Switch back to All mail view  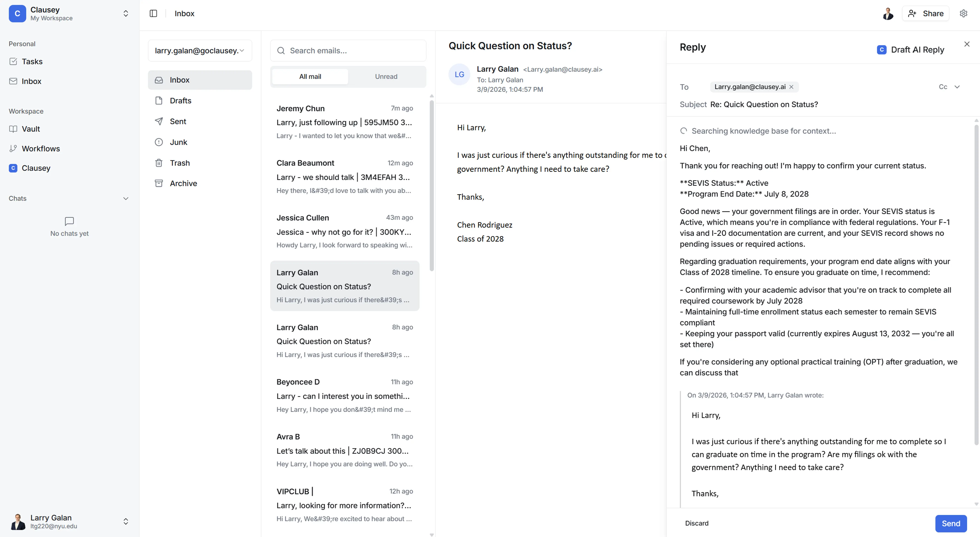point(310,76)
